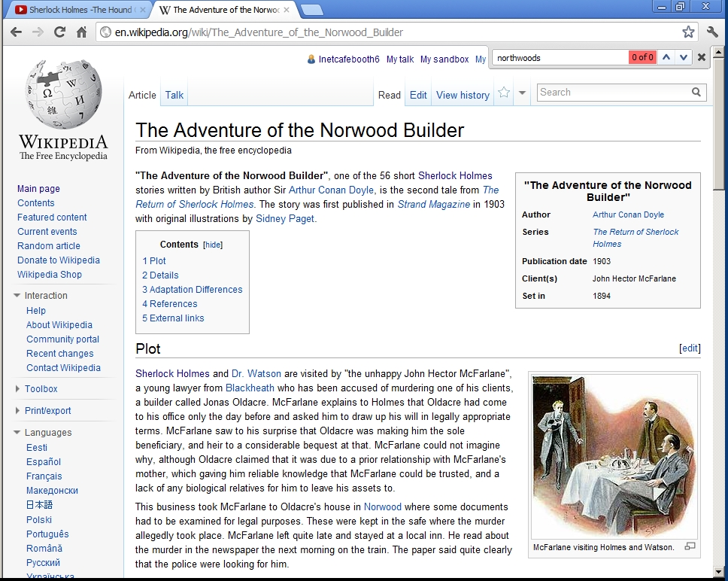Click the Wikipedia globe logo

point(64,95)
